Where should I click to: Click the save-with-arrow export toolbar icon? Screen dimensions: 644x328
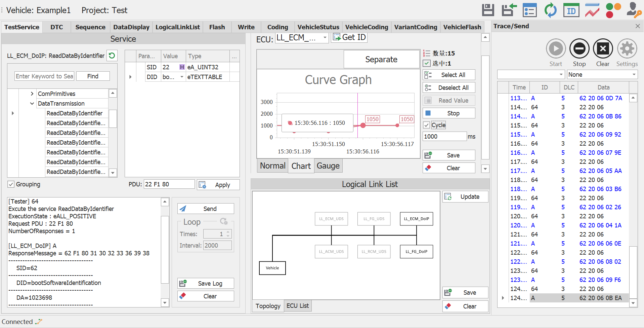point(509,10)
